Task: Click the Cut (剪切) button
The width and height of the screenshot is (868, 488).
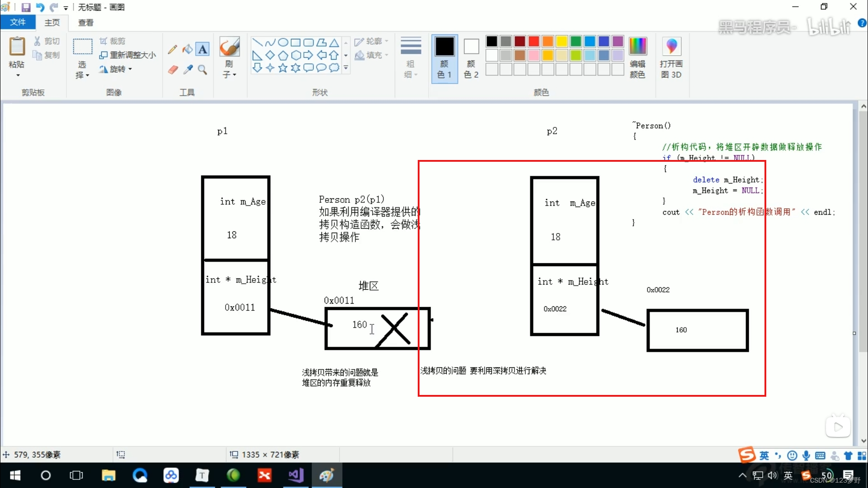Action: tap(47, 41)
